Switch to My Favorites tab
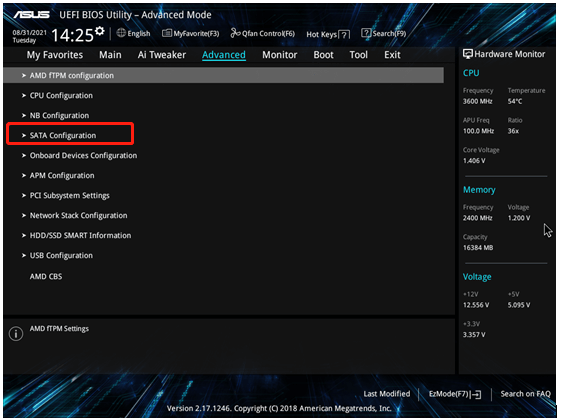The height and width of the screenshot is (420, 561). point(55,55)
